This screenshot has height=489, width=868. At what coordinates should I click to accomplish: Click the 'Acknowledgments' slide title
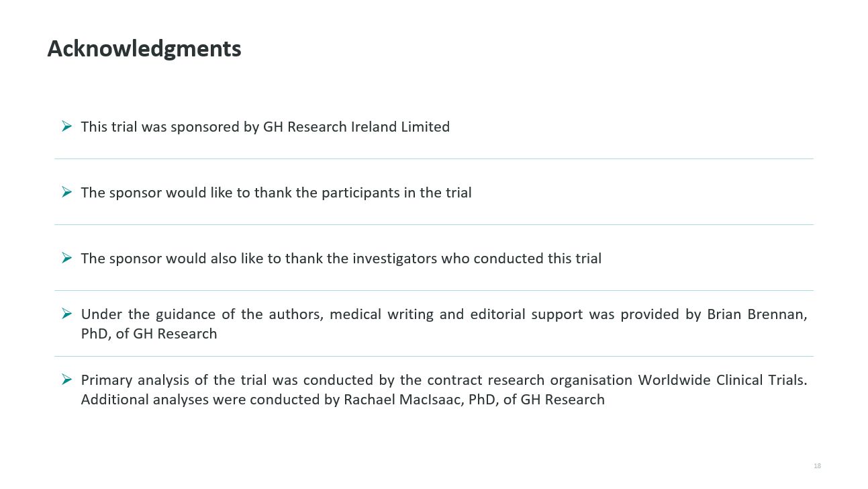tap(144, 48)
